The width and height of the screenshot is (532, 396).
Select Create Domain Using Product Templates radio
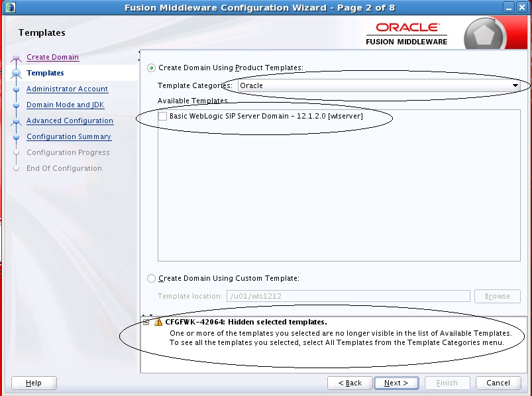click(x=151, y=68)
